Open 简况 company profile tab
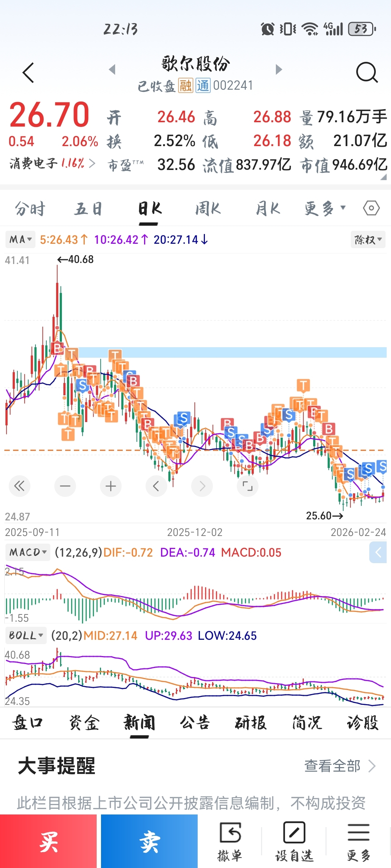 click(x=307, y=723)
